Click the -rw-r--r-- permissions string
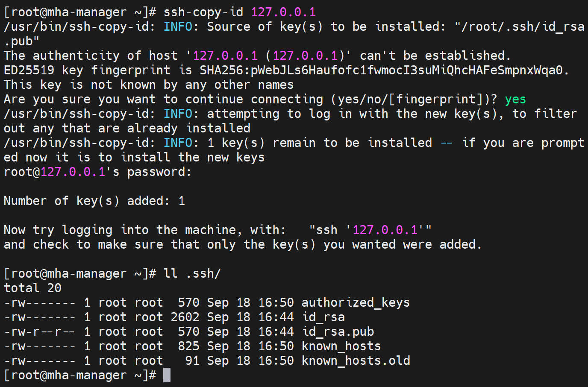This screenshot has height=387, width=588. pyautogui.click(x=40, y=331)
